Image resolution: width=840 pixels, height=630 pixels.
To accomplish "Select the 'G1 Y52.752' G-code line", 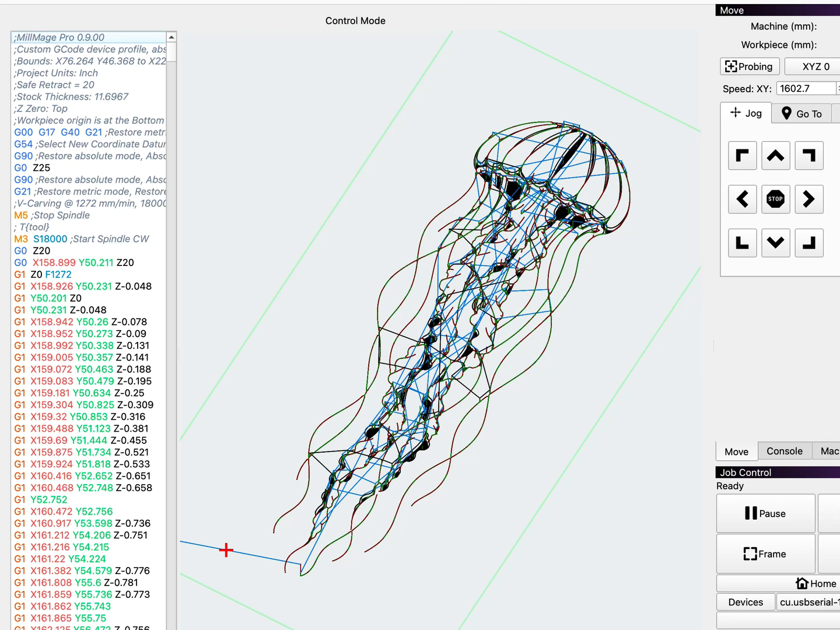I will point(89,499).
